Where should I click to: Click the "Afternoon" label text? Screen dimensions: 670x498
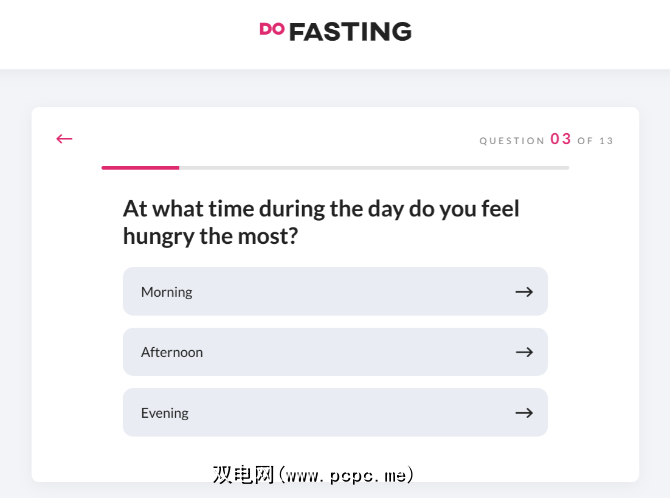coord(172,352)
